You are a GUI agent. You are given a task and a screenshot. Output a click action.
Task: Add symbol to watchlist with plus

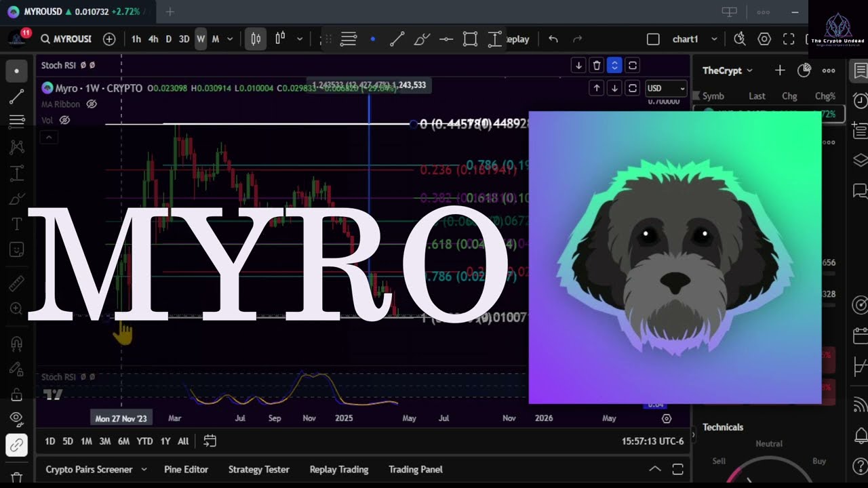tap(780, 70)
